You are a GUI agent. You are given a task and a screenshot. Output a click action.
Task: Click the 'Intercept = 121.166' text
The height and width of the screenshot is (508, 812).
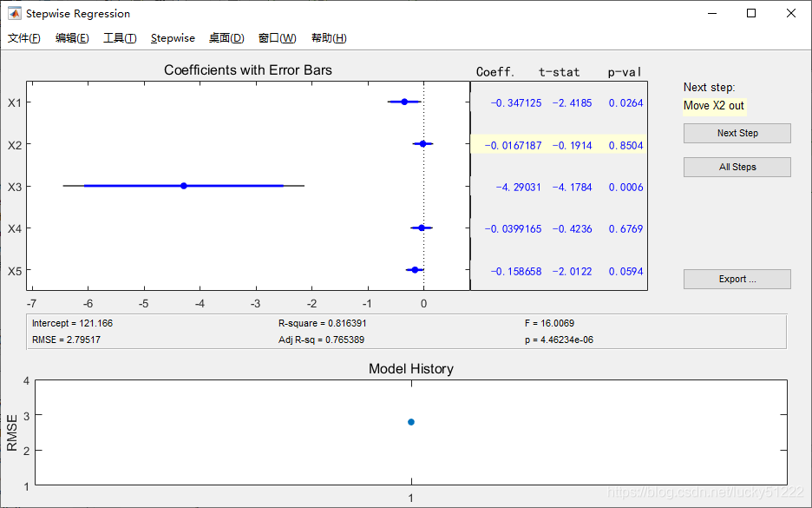(72, 323)
